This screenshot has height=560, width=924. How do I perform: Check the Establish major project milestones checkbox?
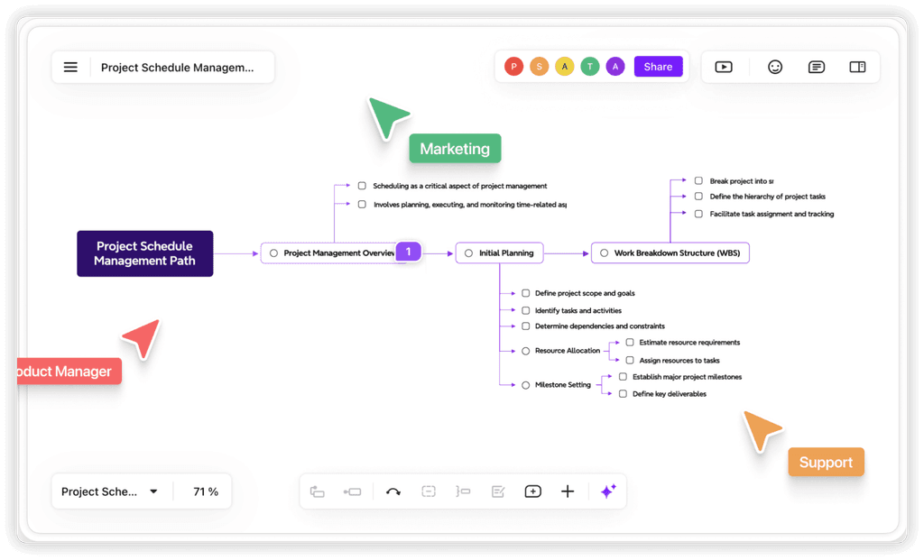pyautogui.click(x=623, y=377)
